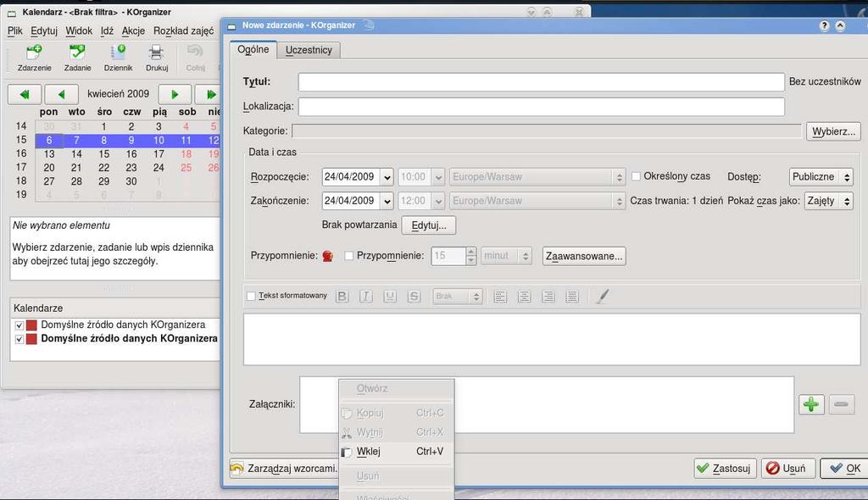Viewport: 868px width, 500px height.
Task: Click the align right icon
Action: [548, 297]
